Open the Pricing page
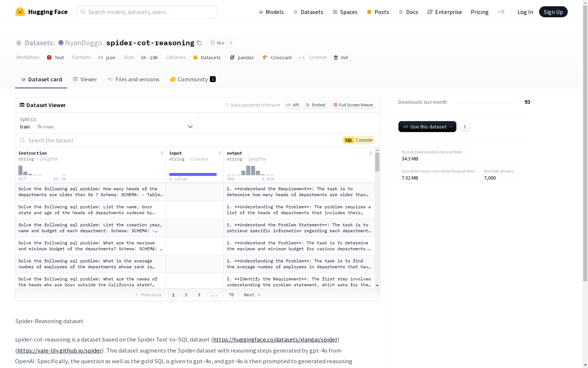This screenshot has width=588, height=368. tap(480, 12)
